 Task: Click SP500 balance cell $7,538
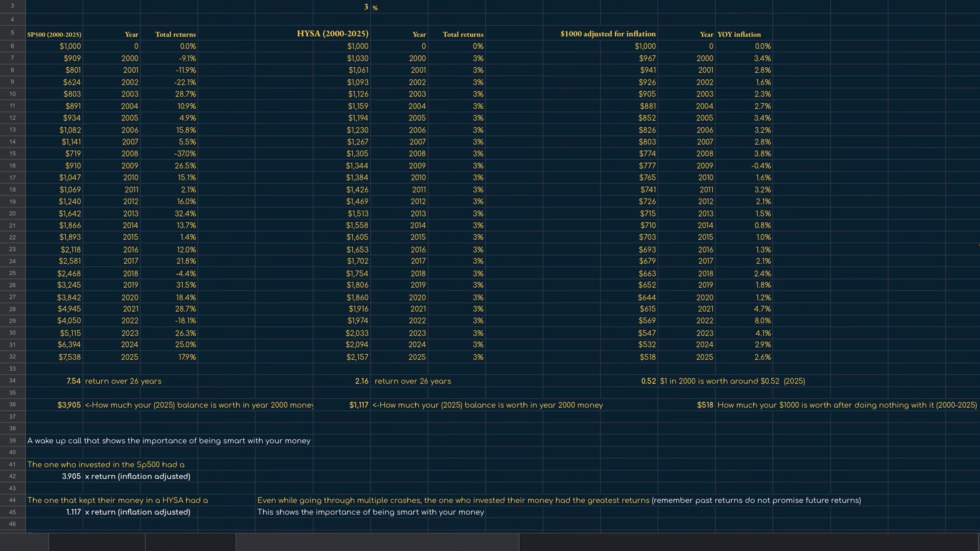tap(54, 357)
